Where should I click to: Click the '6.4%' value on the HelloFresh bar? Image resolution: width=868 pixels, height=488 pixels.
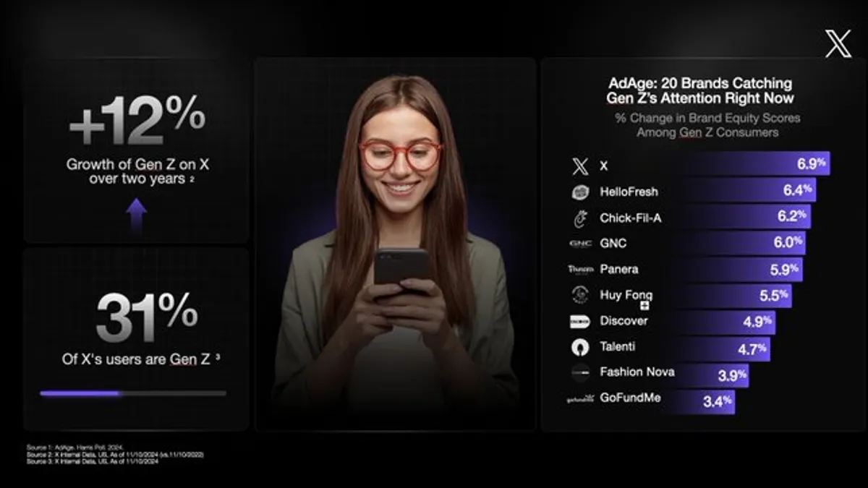coord(798,190)
